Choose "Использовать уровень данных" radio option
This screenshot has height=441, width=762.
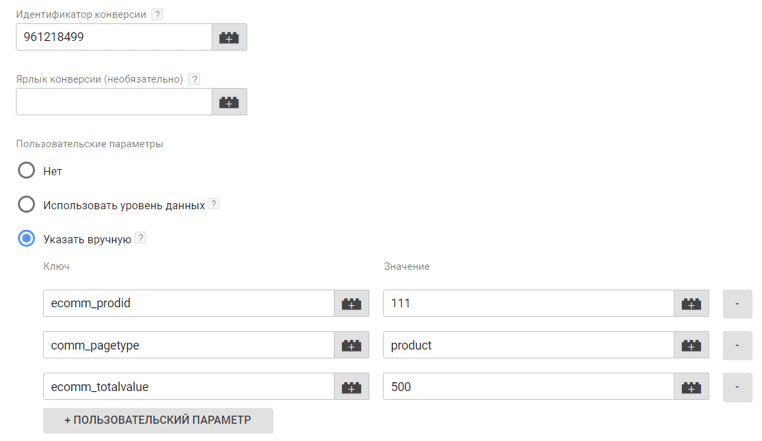point(27,205)
